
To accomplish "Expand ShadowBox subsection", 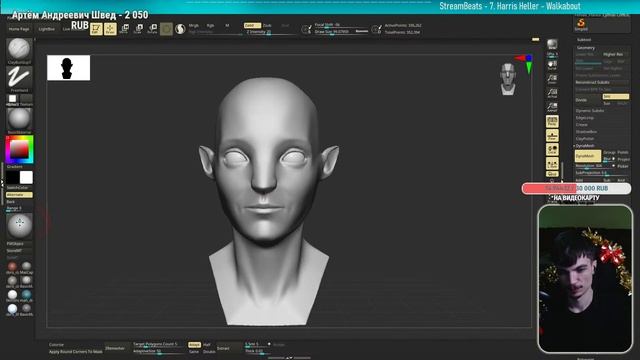I will click(x=586, y=131).
